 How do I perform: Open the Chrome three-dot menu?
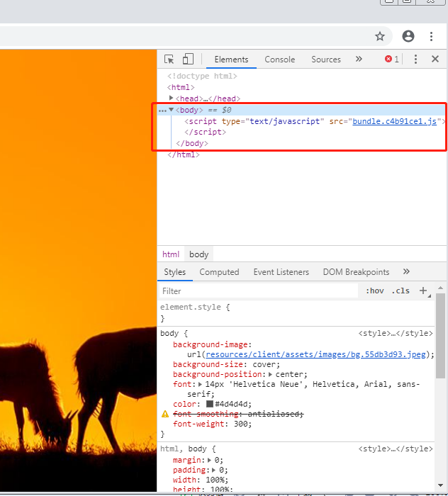pos(431,36)
